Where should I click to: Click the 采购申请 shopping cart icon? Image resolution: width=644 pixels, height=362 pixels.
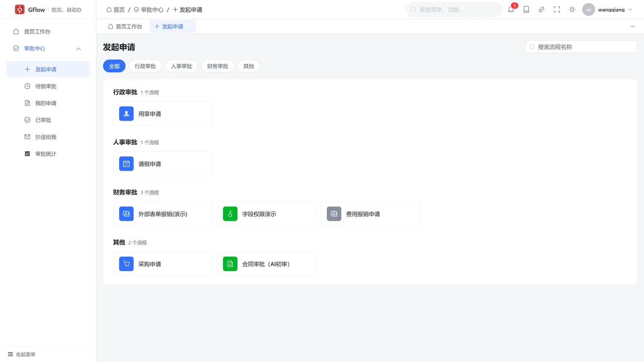click(x=126, y=264)
